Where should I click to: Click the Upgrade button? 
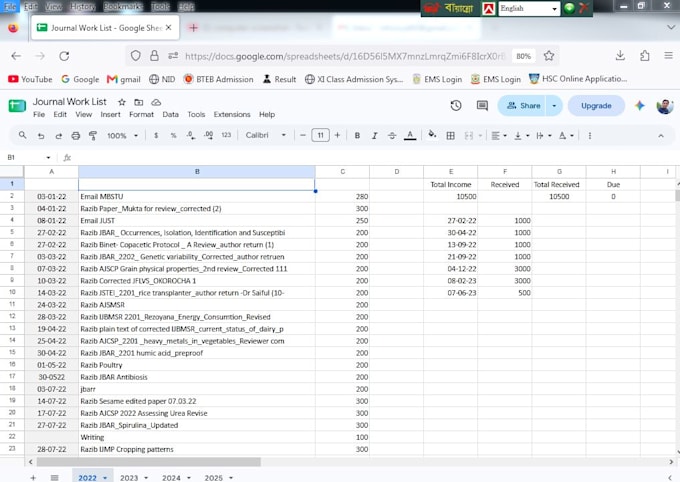596,106
